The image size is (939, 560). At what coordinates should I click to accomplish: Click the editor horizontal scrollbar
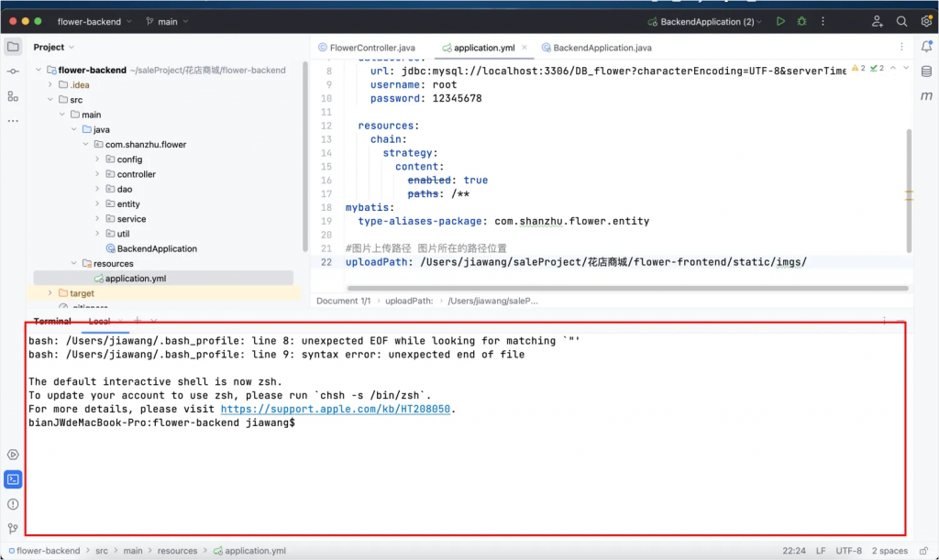pyautogui.click(x=605, y=288)
